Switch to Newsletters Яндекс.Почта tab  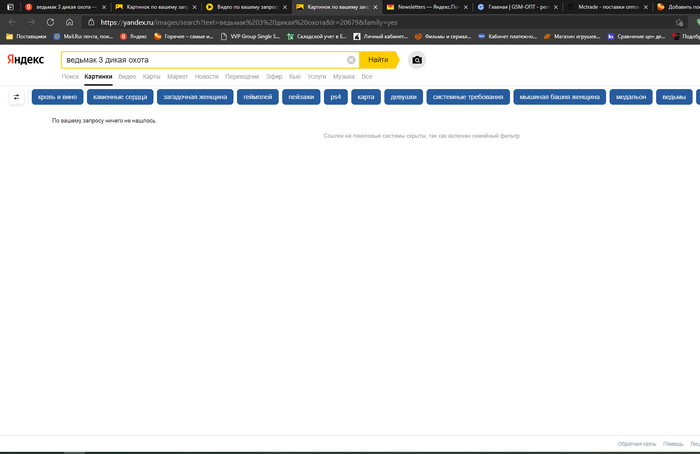(x=426, y=7)
